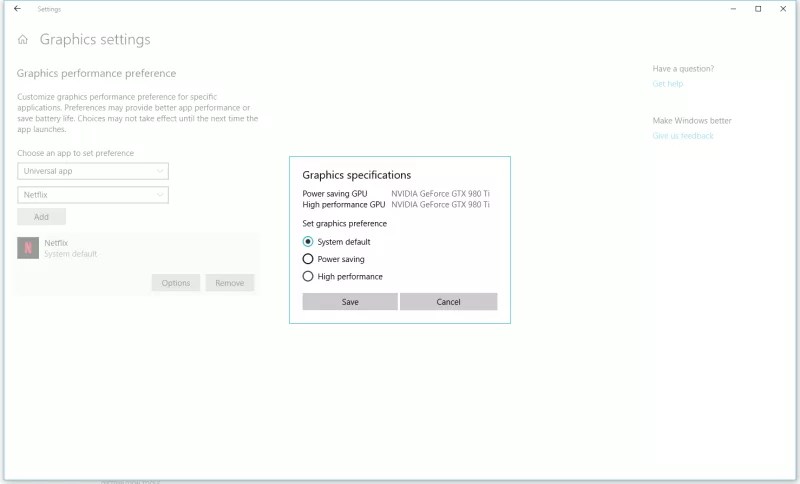The width and height of the screenshot is (800, 484).
Task: Select the High performance radio option
Action: [308, 276]
